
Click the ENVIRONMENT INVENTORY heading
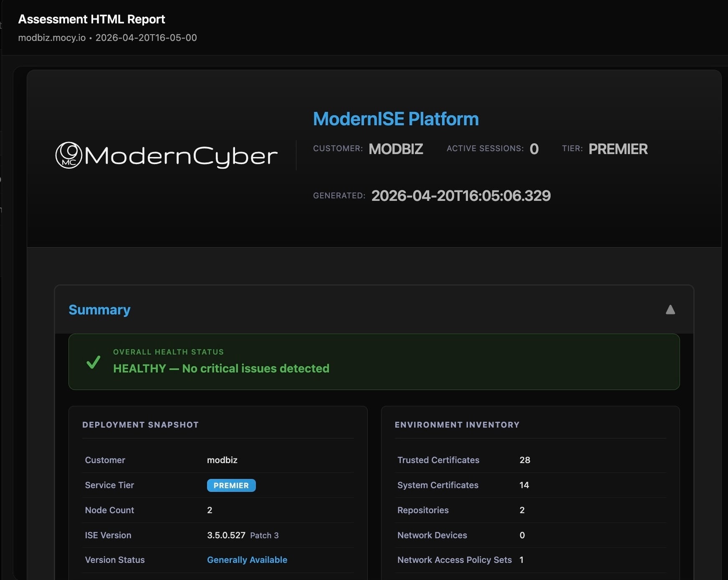click(457, 425)
